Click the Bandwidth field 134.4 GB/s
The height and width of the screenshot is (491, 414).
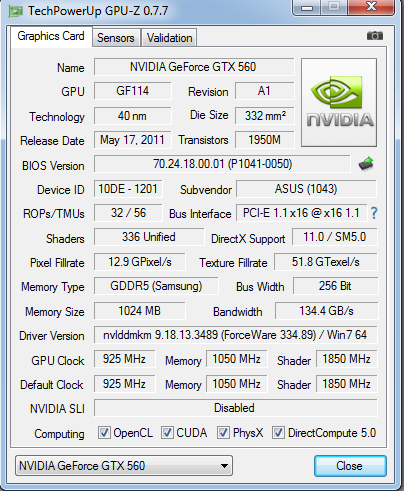pyautogui.click(x=327, y=311)
